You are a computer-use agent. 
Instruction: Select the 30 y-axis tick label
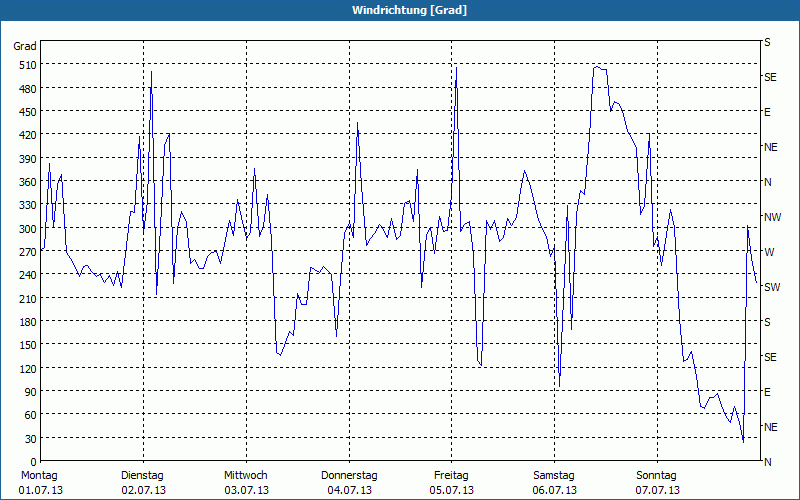(31, 439)
